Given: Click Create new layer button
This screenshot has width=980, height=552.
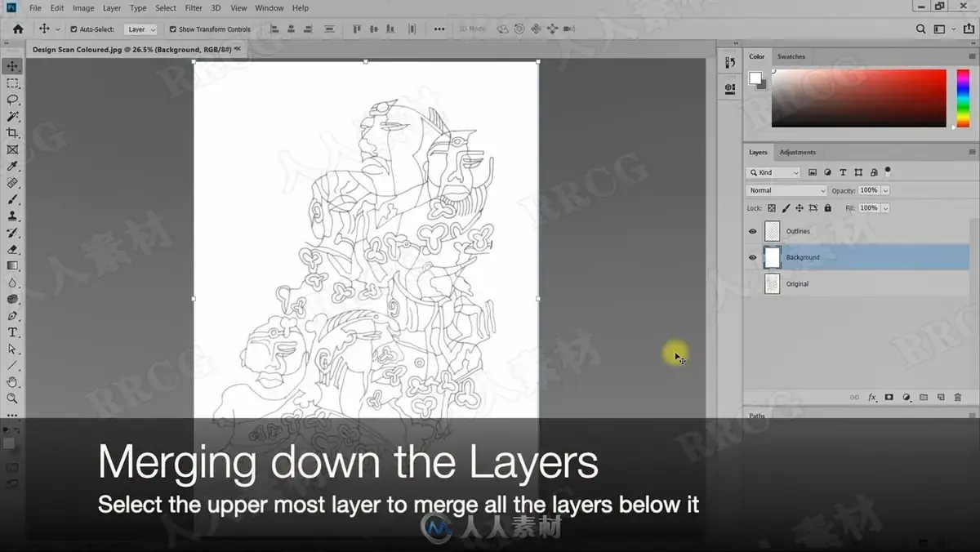Looking at the screenshot, I should pos(941,397).
